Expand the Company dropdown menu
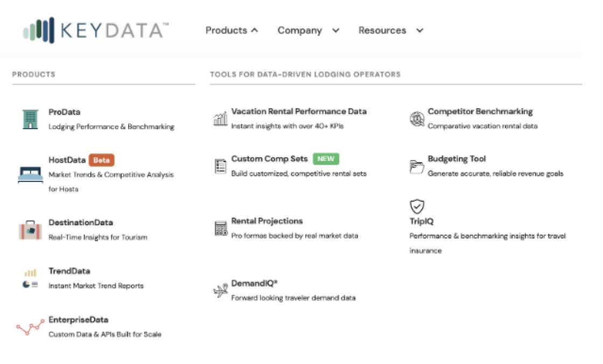The width and height of the screenshot is (603, 364). coord(308,31)
